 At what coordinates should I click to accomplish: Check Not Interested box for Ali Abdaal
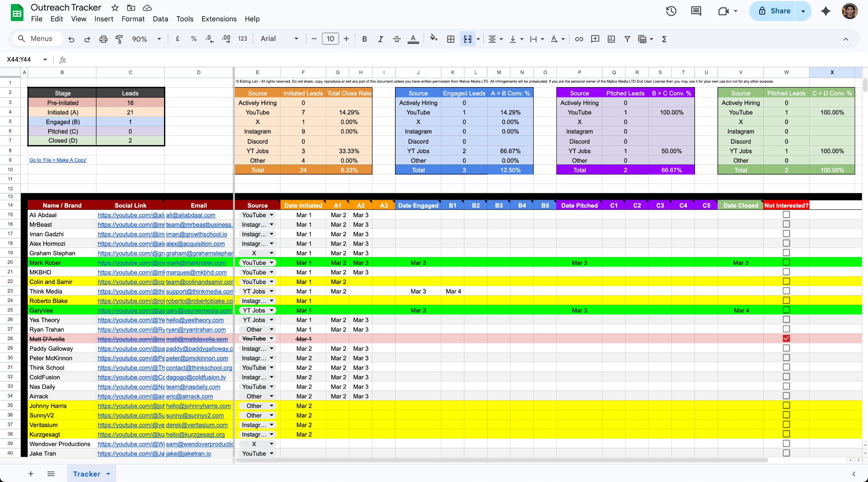[786, 215]
